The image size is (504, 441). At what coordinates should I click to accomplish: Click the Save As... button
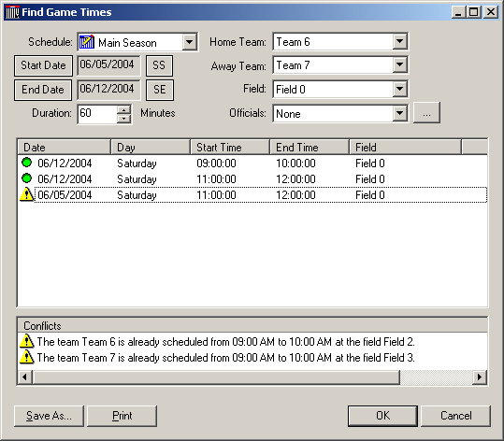[x=49, y=416]
